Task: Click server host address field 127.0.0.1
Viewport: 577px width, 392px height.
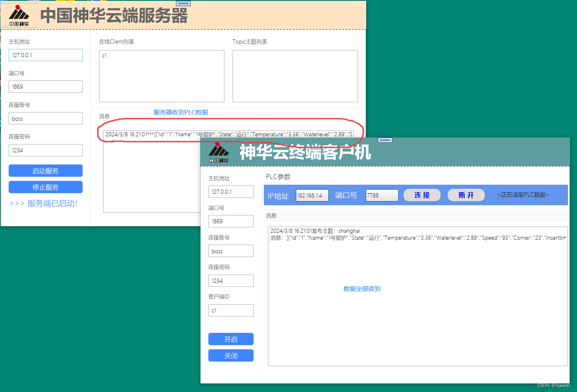Action: [x=46, y=55]
